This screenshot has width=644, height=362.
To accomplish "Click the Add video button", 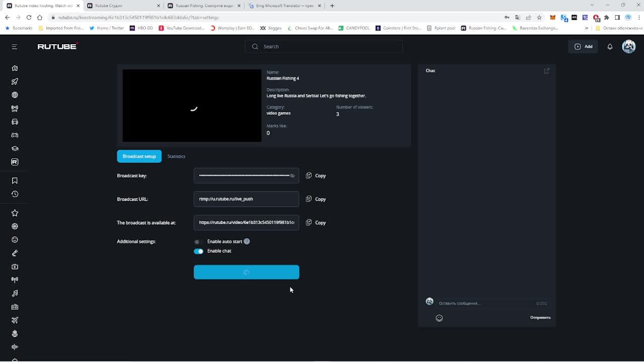I will tap(584, 46).
